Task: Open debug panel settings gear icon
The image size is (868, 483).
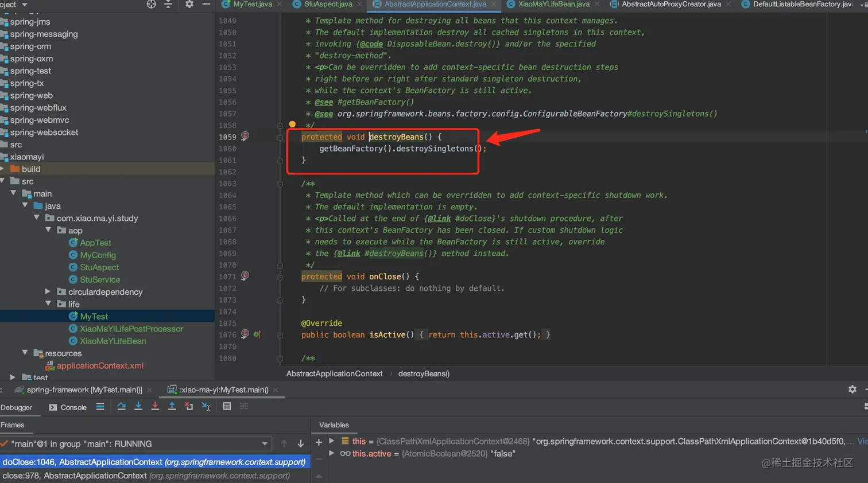Action: point(852,389)
